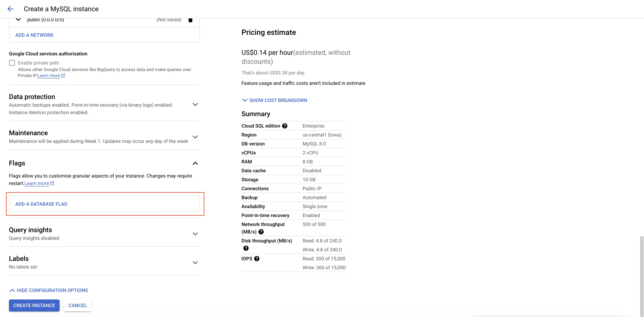Click '8 GB' RAM value
Screen dimensions: 644x317
click(x=307, y=162)
